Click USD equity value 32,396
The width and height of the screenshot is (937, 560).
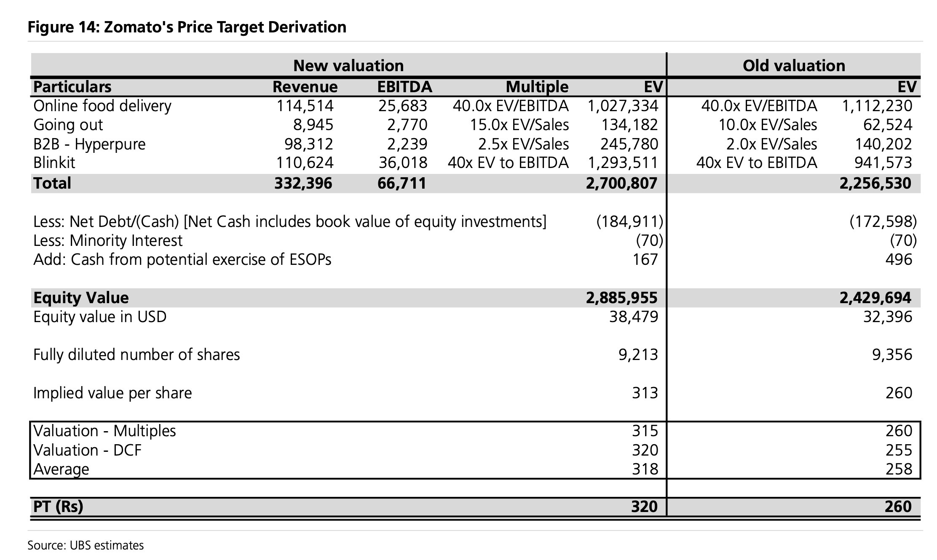[x=888, y=317]
